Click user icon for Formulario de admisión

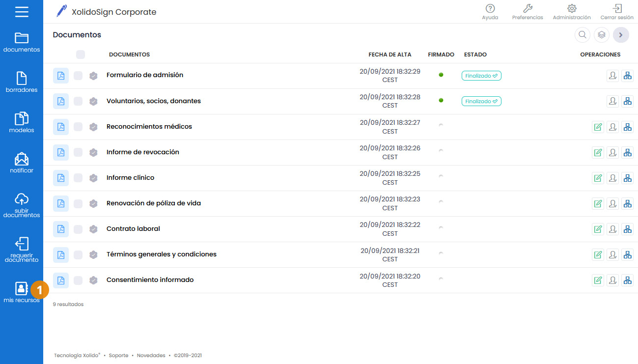tap(612, 76)
